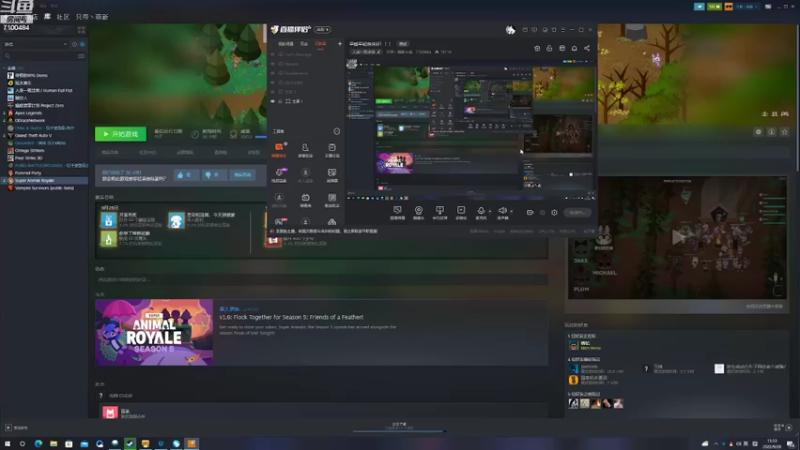
Task: Click Steam game page info icon
Action: [x=771, y=132]
